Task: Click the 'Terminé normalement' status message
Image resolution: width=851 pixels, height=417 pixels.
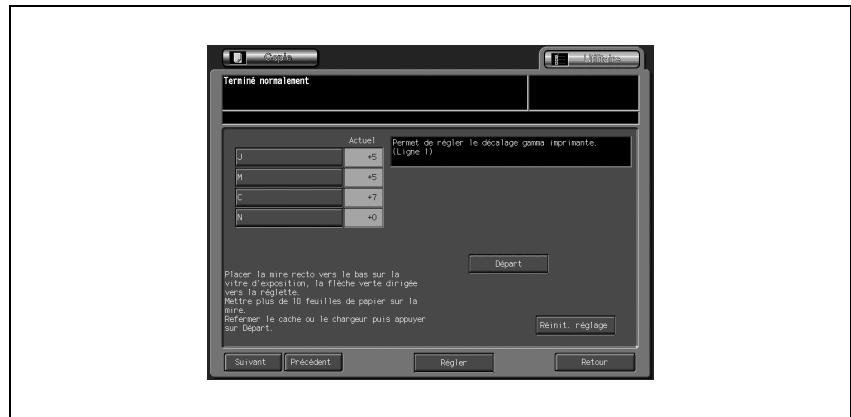Action: point(266,81)
